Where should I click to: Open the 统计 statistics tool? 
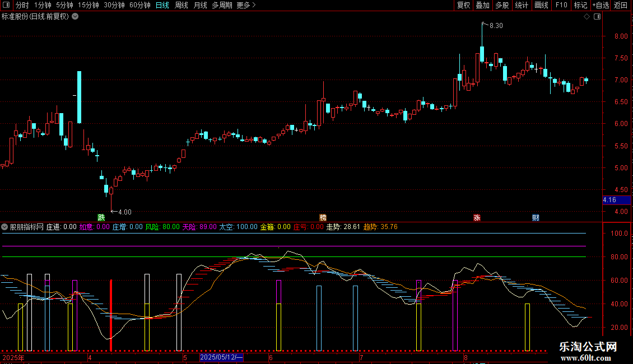522,5
